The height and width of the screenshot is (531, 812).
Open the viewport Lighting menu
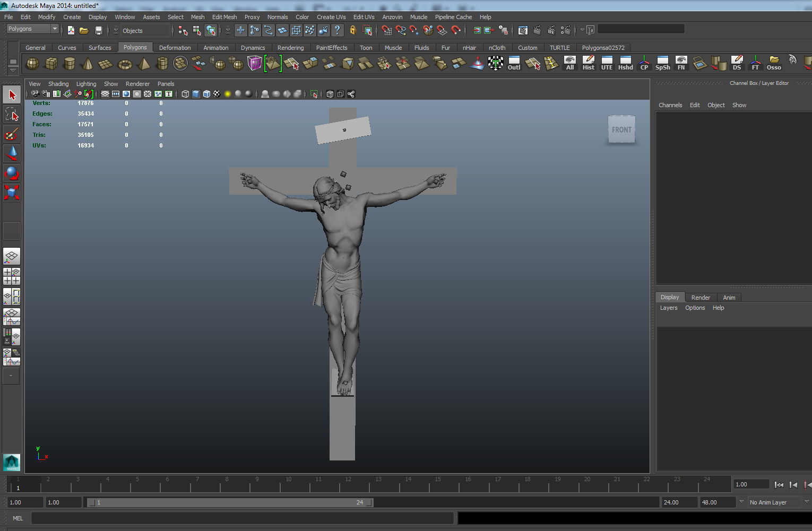[86, 84]
